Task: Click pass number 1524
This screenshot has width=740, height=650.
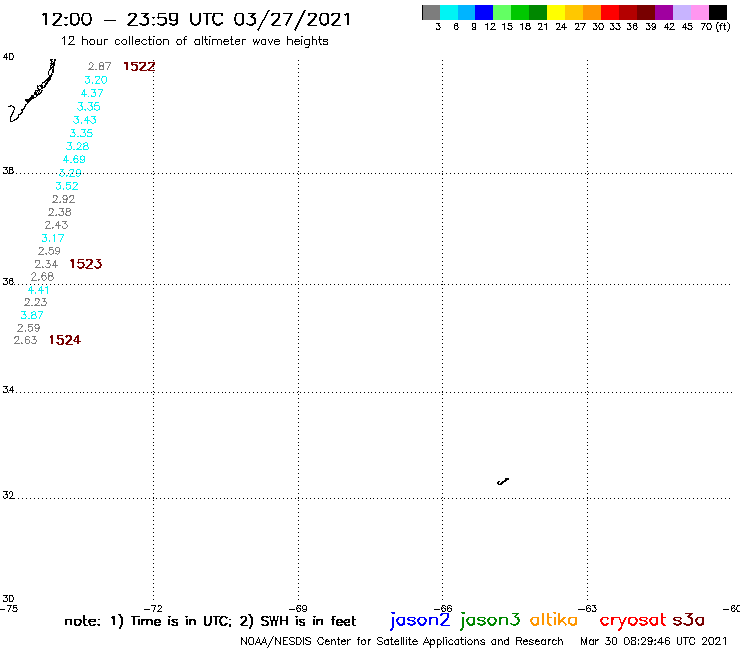Action: click(65, 340)
